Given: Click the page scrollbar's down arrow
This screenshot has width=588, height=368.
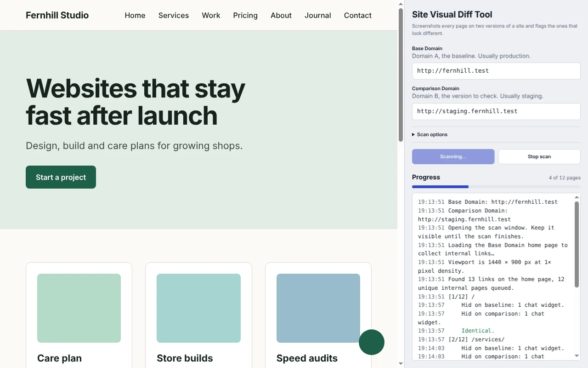Looking at the screenshot, I should pos(401,363).
